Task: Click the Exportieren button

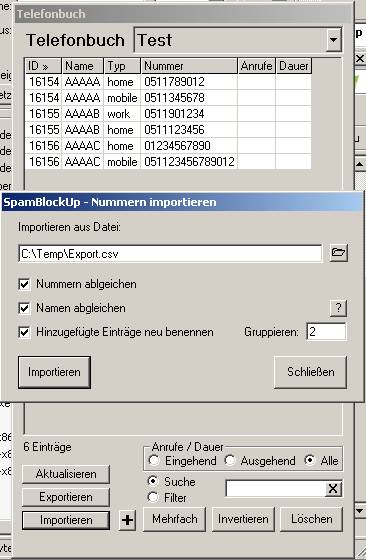Action: (x=66, y=497)
